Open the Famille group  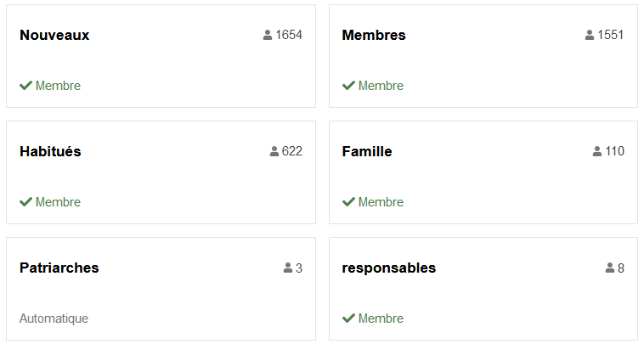367,151
